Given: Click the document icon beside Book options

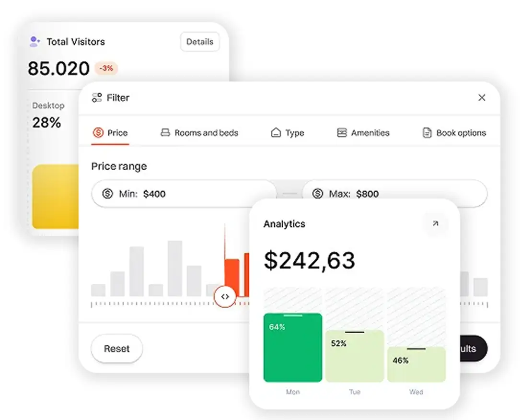Looking at the screenshot, I should 426,133.
